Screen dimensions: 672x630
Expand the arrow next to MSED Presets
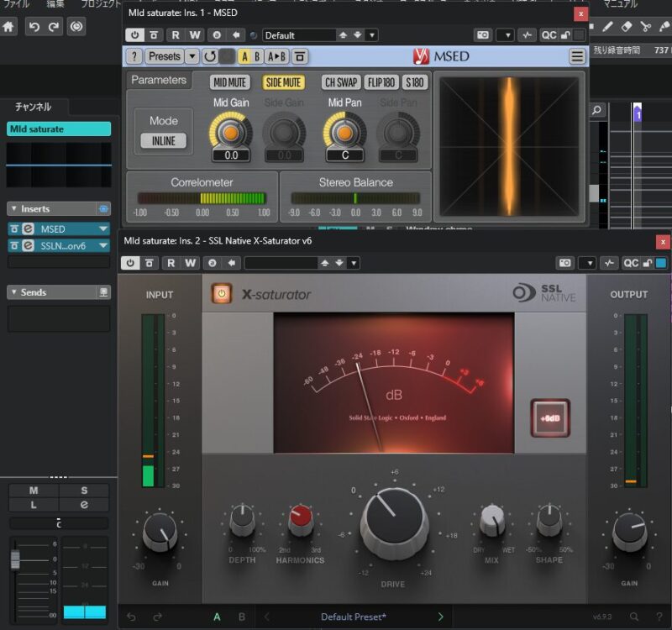(x=192, y=56)
